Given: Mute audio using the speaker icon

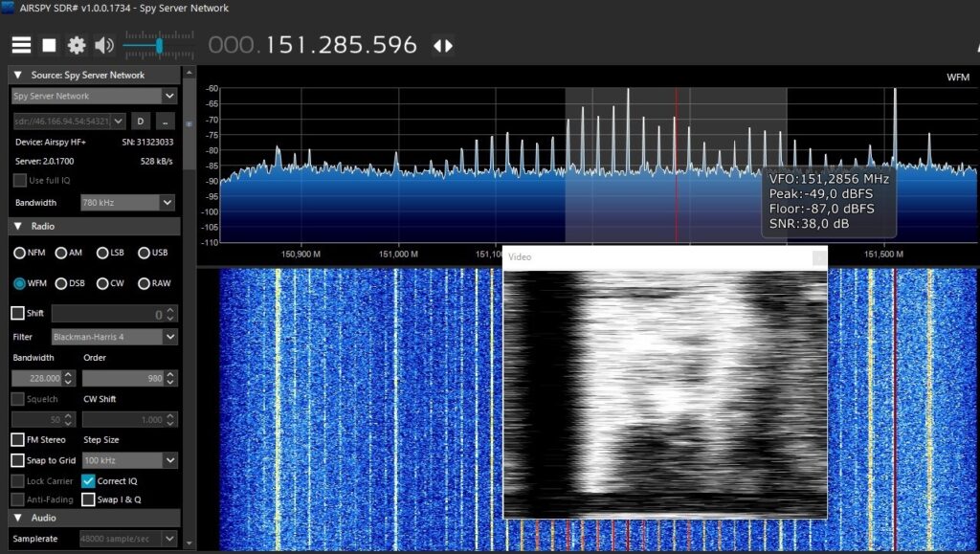Looking at the screenshot, I should (x=103, y=45).
